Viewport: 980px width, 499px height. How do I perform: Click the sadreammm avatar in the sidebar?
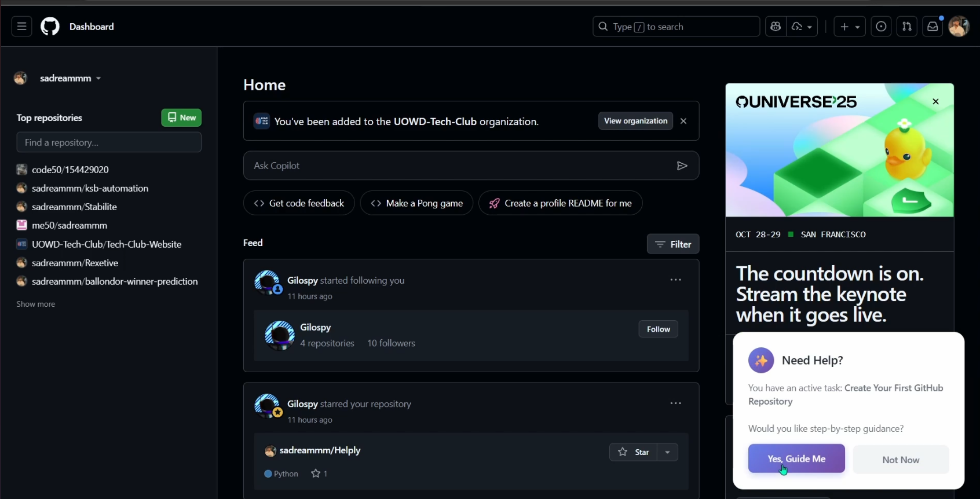[21, 78]
